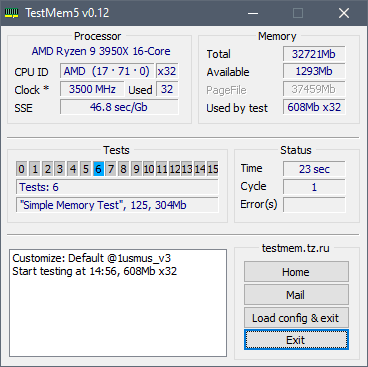Click the Total memory 32721Mb value
This screenshot has height=367, width=368.
(x=314, y=54)
